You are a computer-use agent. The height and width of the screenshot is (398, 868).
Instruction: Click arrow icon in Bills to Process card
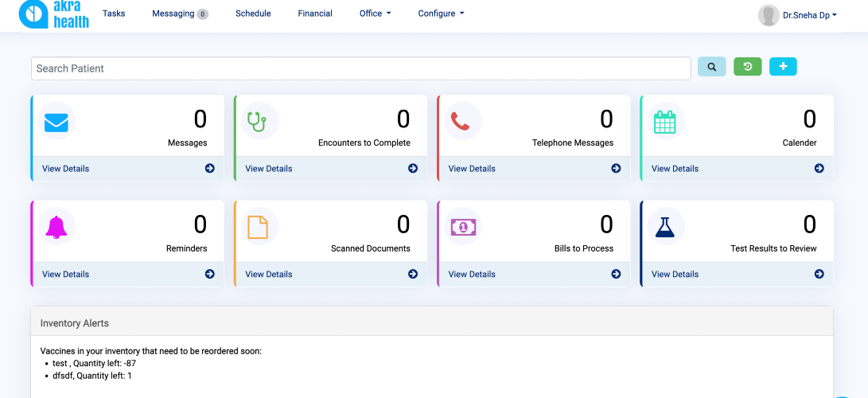[x=616, y=274]
